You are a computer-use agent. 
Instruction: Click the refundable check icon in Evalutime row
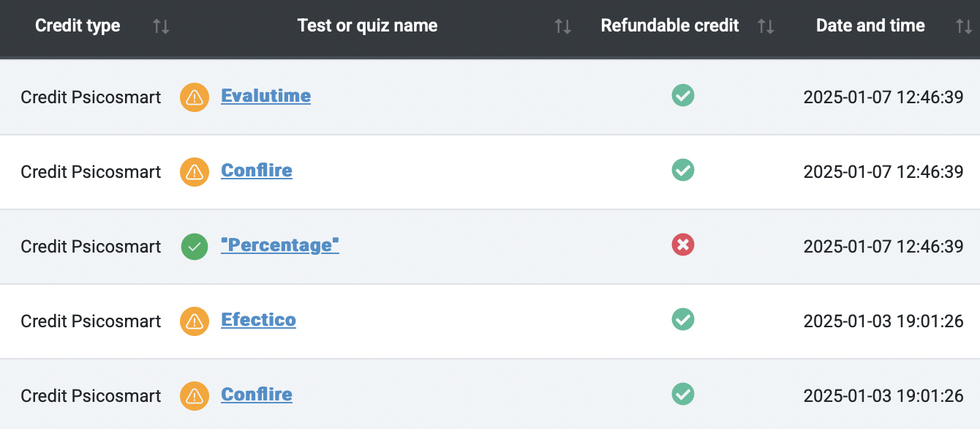pos(683,95)
